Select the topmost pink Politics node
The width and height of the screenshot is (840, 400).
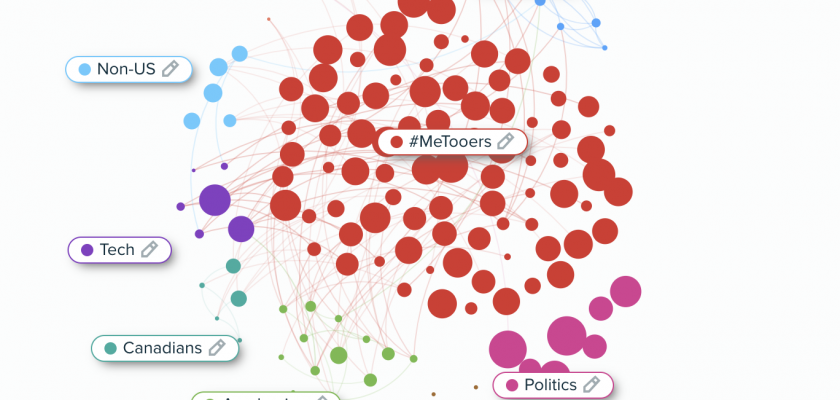pos(626,291)
